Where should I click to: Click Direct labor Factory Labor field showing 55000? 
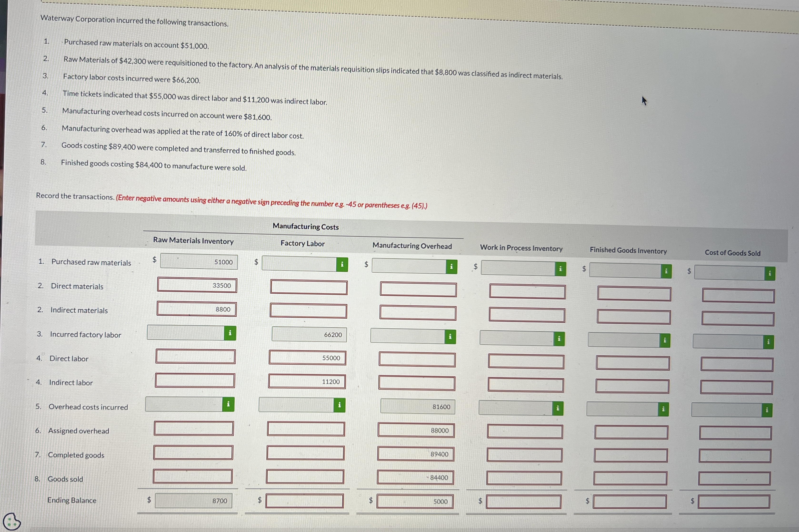coord(307,358)
